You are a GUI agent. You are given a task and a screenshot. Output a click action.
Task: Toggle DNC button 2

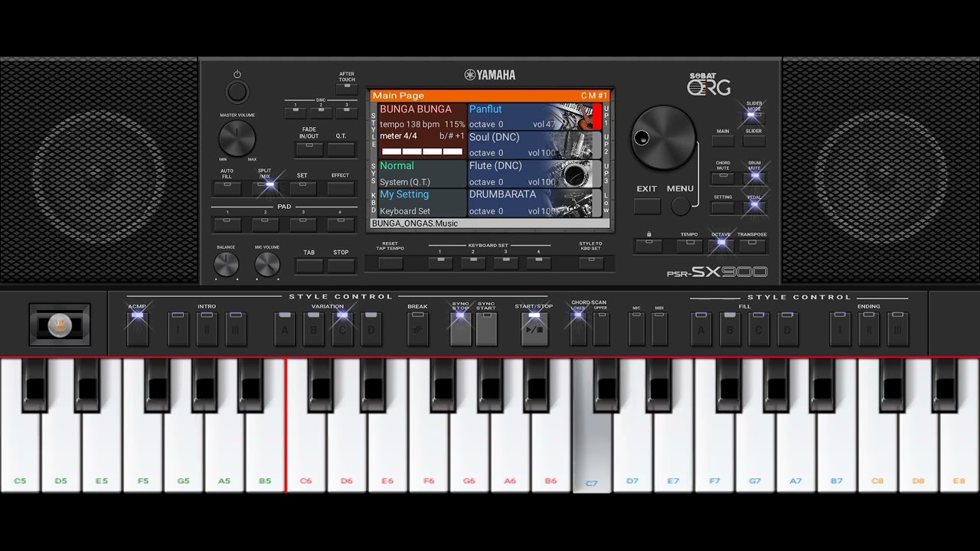[x=321, y=112]
